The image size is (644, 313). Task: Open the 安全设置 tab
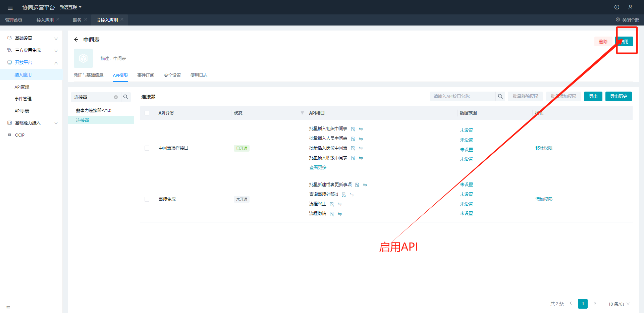click(x=172, y=75)
